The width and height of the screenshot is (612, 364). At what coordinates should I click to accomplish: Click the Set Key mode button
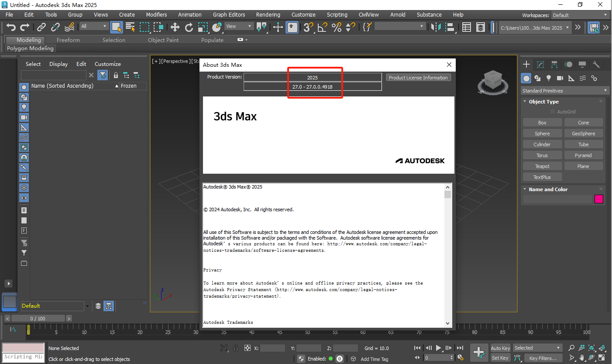[x=500, y=358]
